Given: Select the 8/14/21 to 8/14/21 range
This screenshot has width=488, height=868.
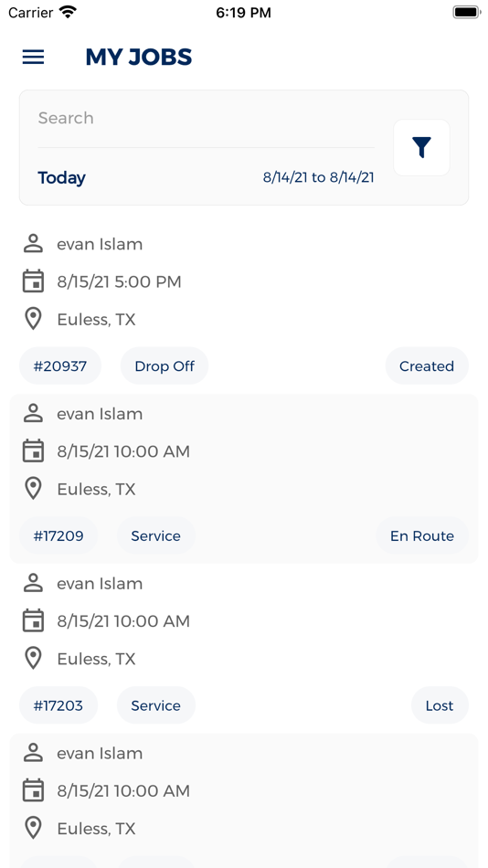Looking at the screenshot, I should point(319,177).
